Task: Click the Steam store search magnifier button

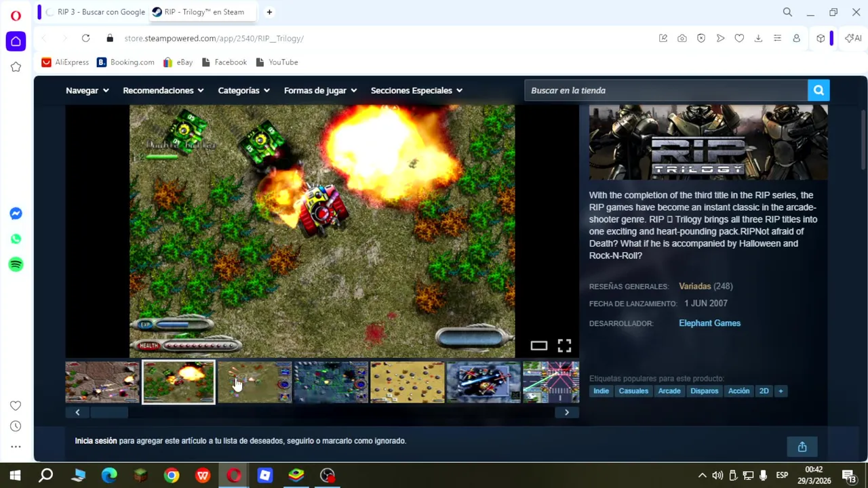Action: click(818, 90)
